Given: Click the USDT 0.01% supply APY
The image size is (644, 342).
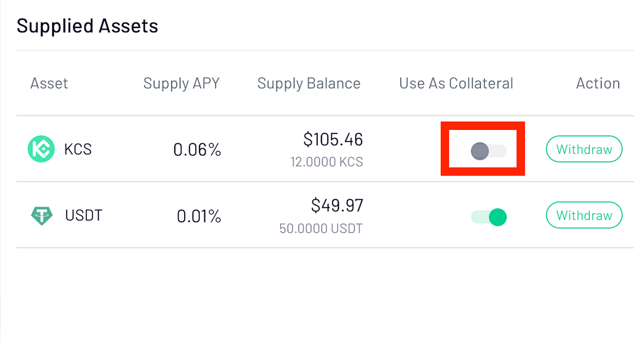Looking at the screenshot, I should click(x=199, y=216).
